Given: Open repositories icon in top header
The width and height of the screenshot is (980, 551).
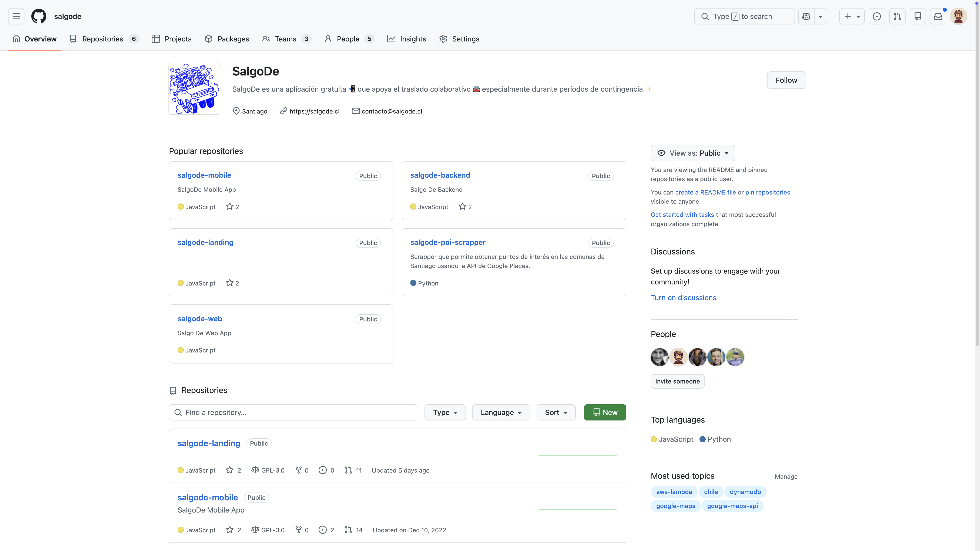Looking at the screenshot, I should coord(917,16).
